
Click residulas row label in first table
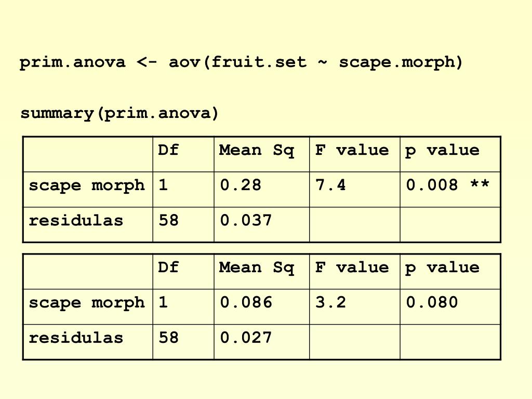pos(76,220)
